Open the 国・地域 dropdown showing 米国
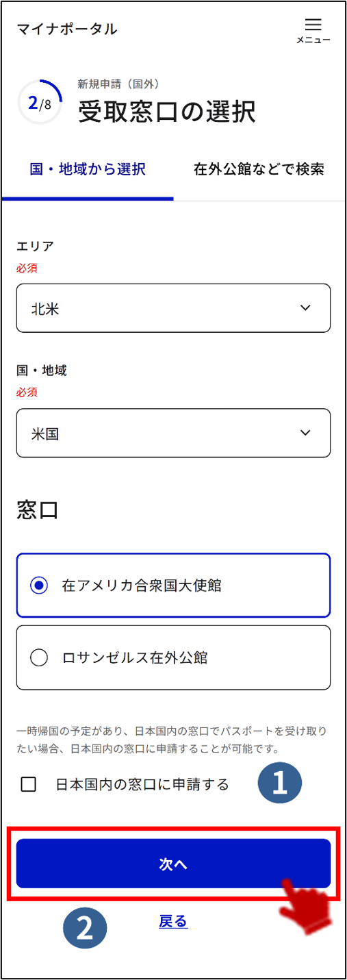The image size is (347, 980). tap(173, 433)
